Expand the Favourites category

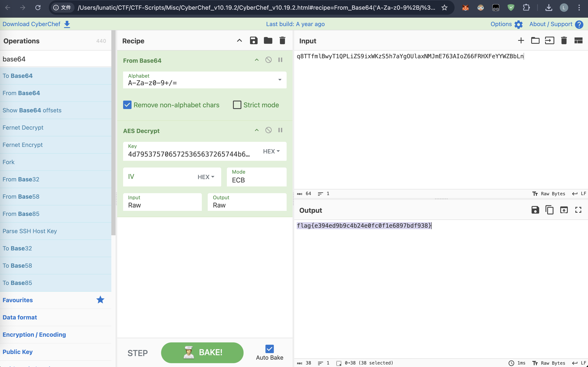(56, 300)
